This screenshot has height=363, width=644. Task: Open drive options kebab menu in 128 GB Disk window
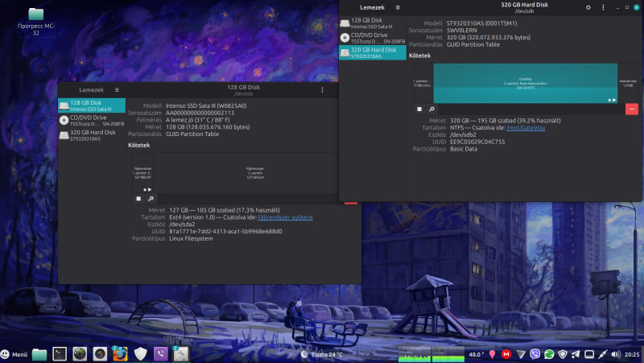point(322,90)
